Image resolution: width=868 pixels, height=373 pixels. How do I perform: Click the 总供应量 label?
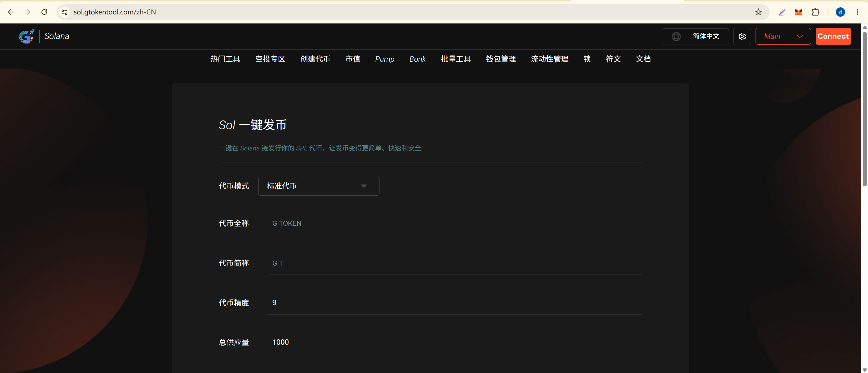233,343
